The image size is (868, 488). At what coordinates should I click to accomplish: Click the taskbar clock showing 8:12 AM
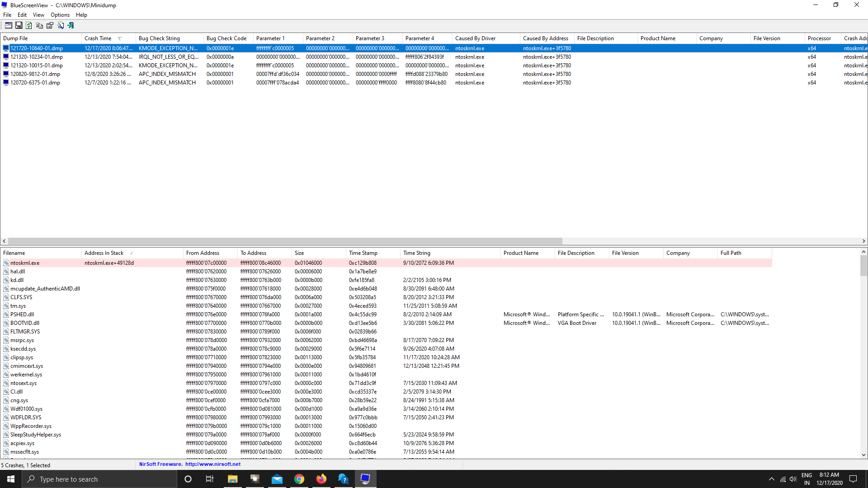coord(829,479)
